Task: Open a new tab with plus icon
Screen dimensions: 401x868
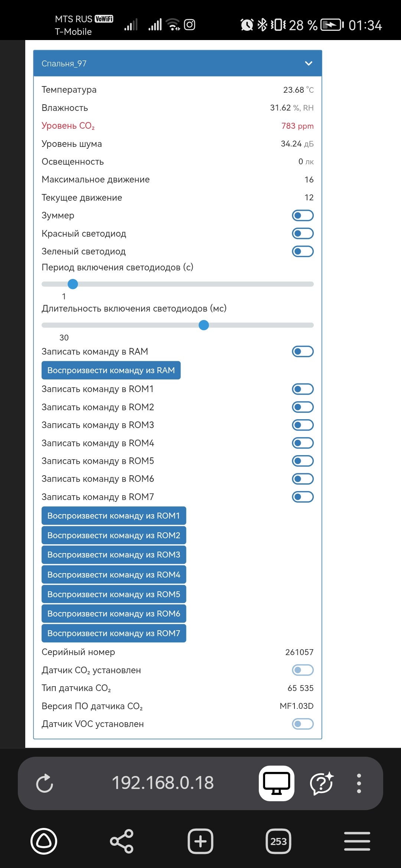Action: tap(200, 841)
